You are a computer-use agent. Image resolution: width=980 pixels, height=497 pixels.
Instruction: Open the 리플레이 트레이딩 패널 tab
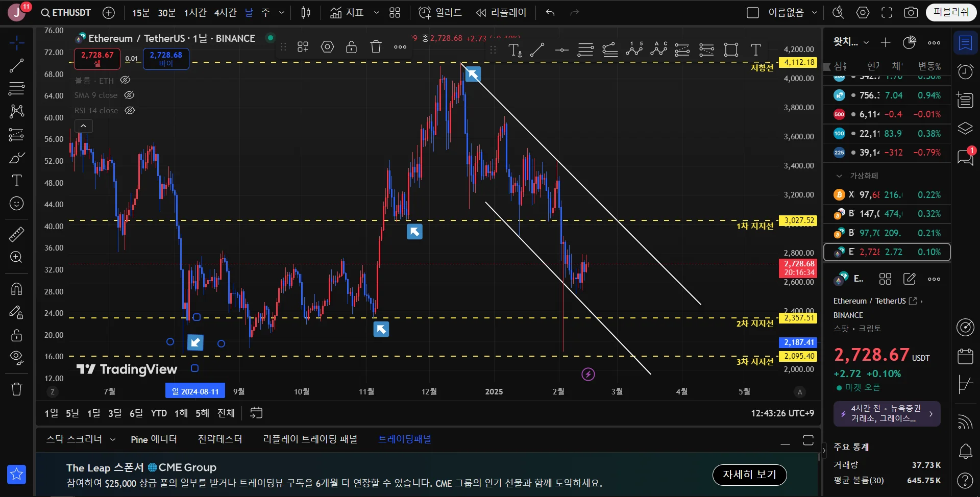310,439
